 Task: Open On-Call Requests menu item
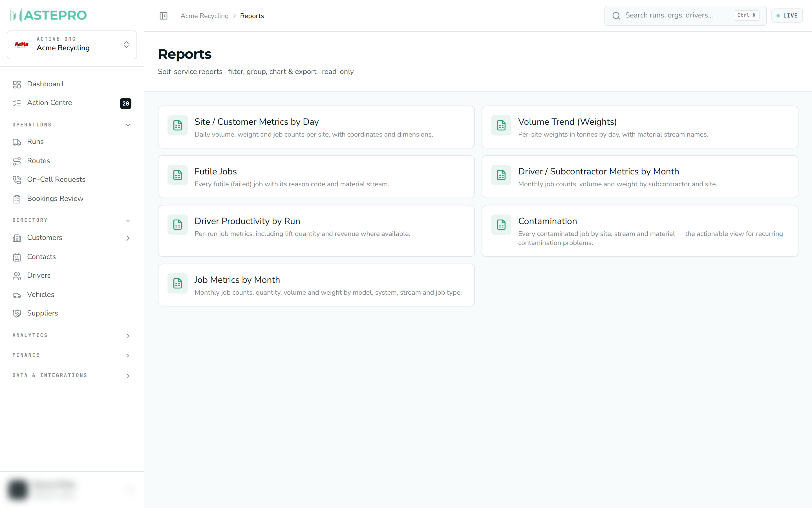pos(72,179)
